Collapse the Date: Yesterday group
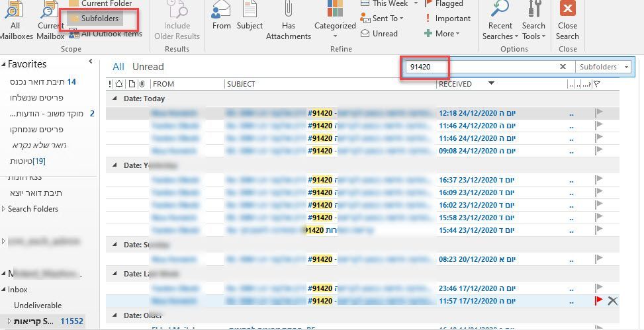The image size is (644, 330). pyautogui.click(x=115, y=165)
